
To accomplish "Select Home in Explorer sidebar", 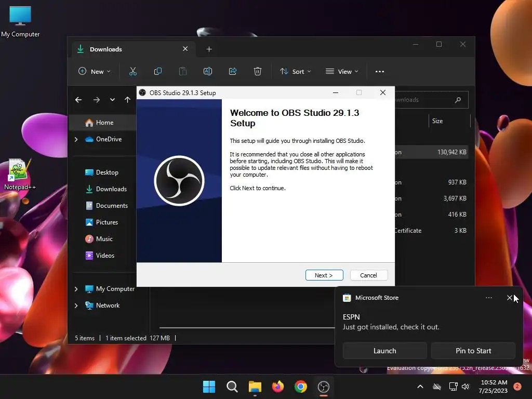I will (x=103, y=123).
